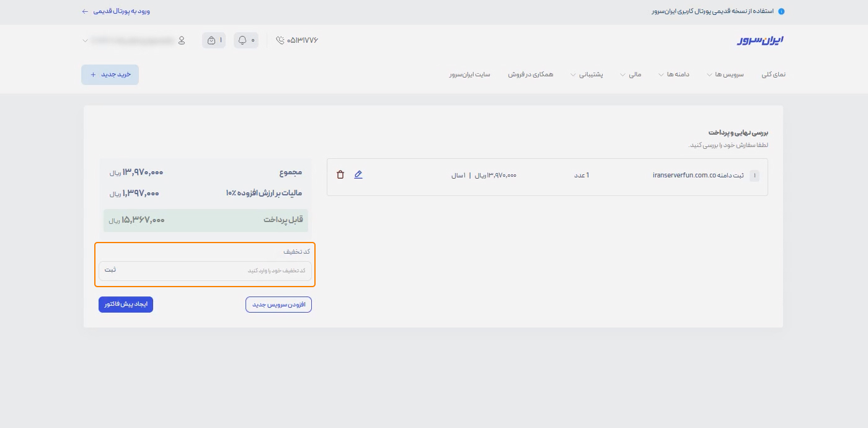
Task: Click the phone icon next to 05131776
Action: [279, 40]
